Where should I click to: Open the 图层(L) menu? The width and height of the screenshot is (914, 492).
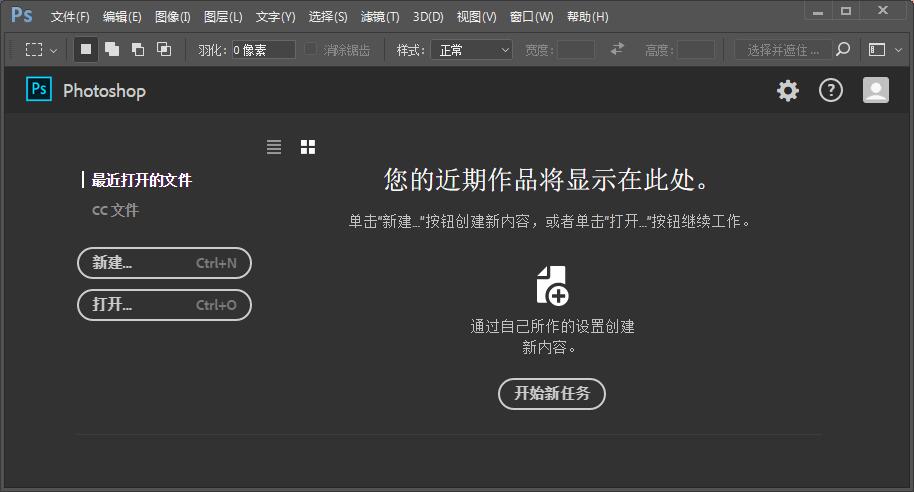point(223,17)
